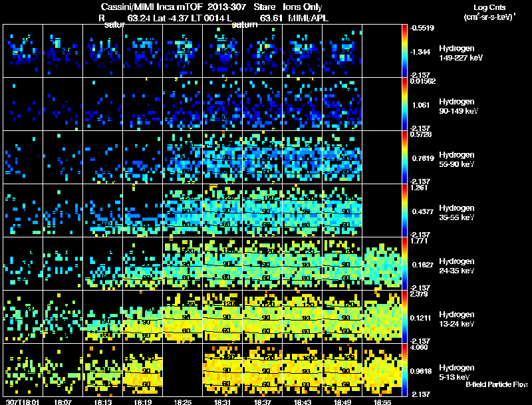Click the Hydrogen 90-149 keV color scale bar
This screenshot has height=405, width=532.
[x=404, y=104]
